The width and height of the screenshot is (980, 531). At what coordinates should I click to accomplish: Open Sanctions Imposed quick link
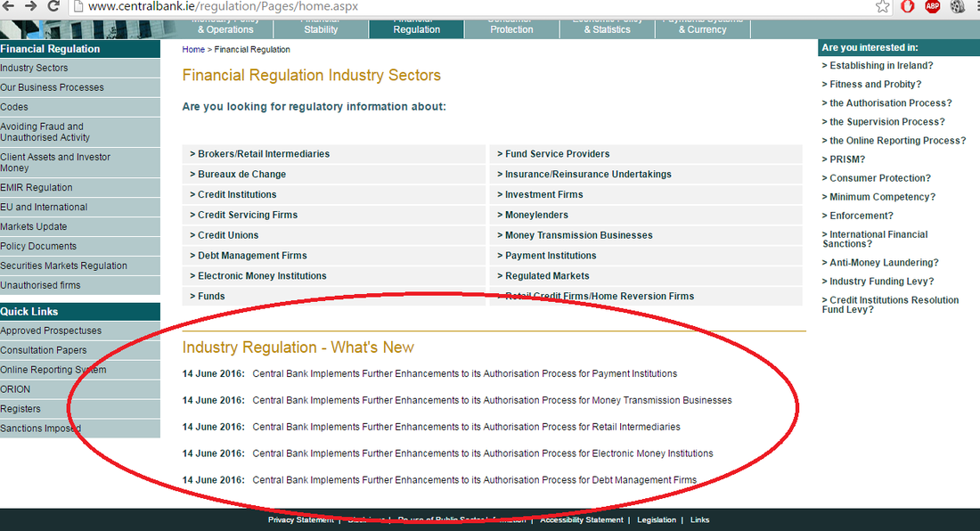click(80, 429)
